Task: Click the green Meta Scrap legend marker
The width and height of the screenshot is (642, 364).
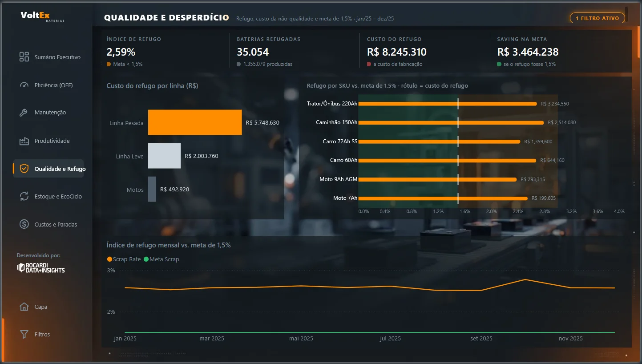Action: (146, 259)
